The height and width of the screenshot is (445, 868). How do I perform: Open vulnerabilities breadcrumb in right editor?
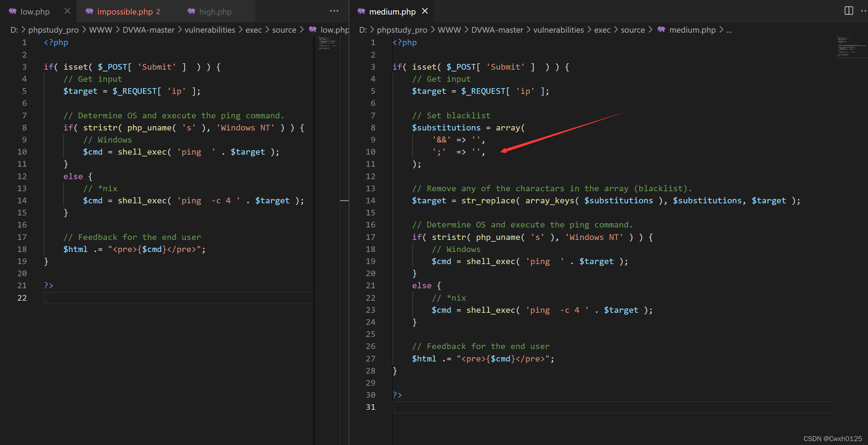point(558,30)
